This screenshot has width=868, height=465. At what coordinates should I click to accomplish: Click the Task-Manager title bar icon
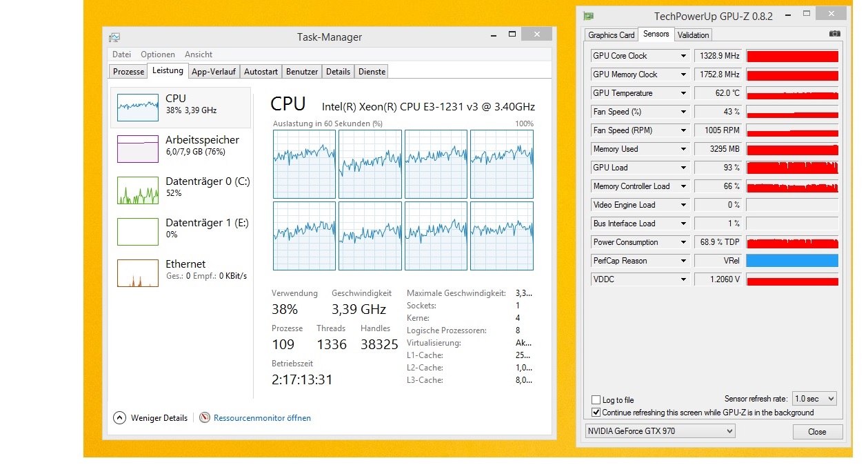tap(114, 37)
